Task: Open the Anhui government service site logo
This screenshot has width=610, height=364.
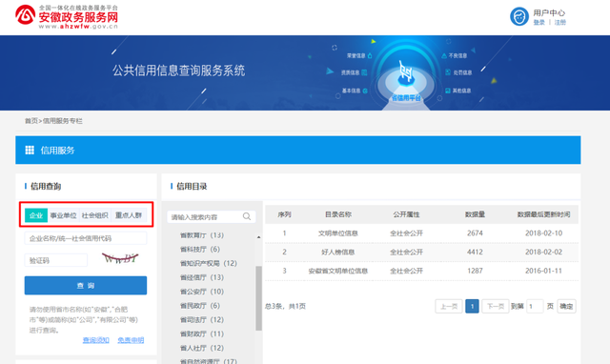Action: click(67, 17)
